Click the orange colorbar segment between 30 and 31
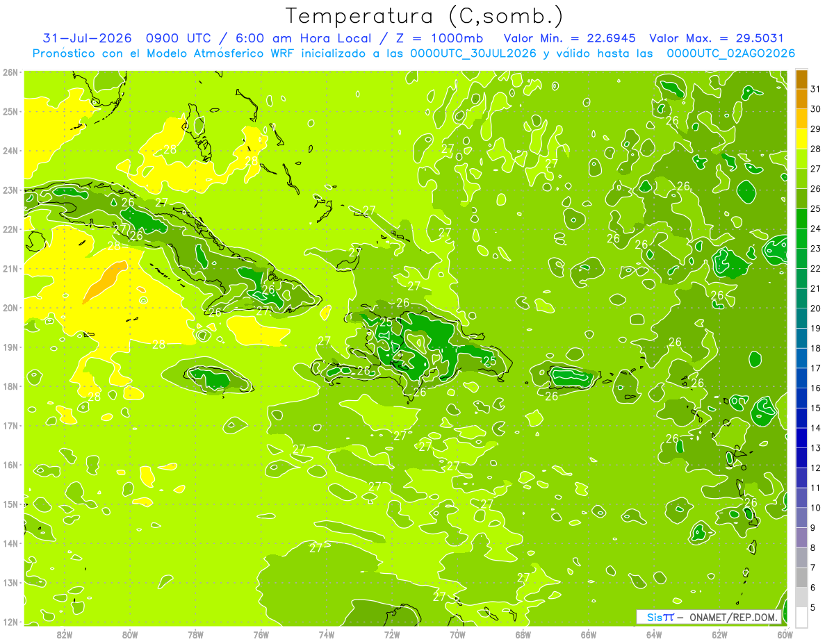 (x=801, y=99)
